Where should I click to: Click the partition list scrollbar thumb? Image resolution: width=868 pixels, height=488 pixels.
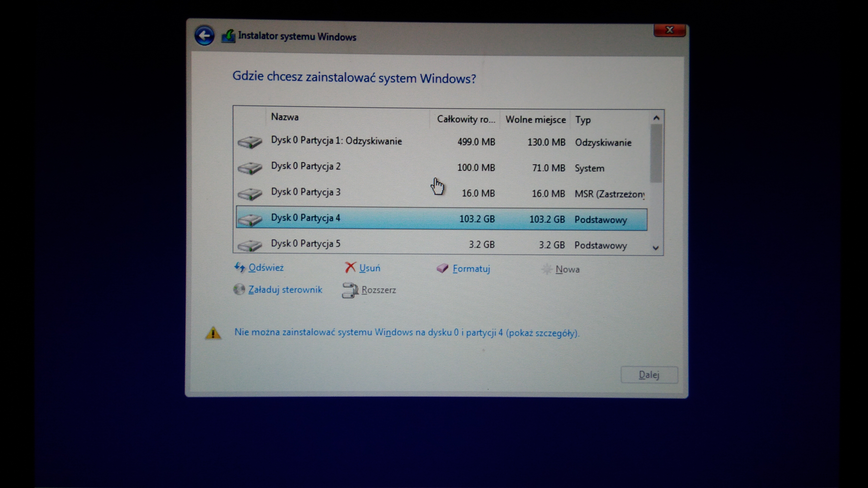click(656, 153)
